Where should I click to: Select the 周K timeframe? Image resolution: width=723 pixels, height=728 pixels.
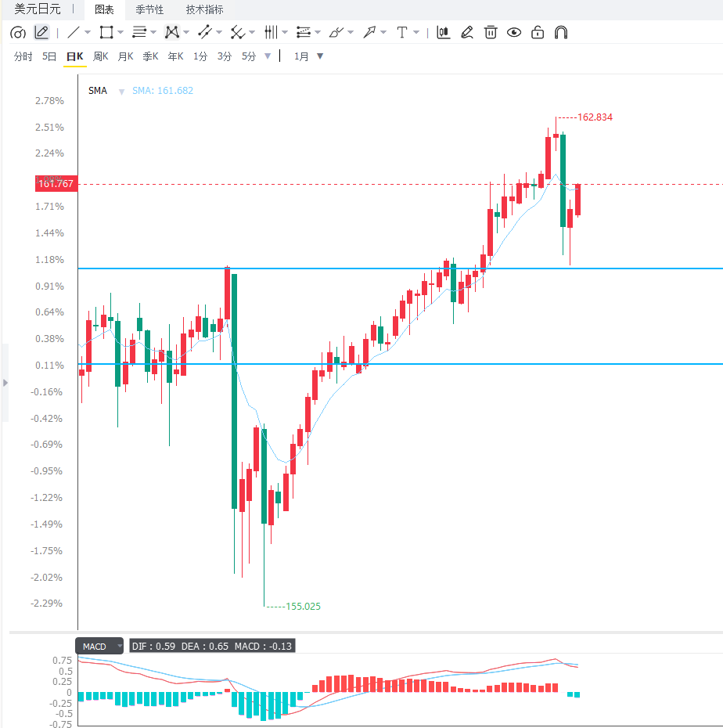point(101,56)
